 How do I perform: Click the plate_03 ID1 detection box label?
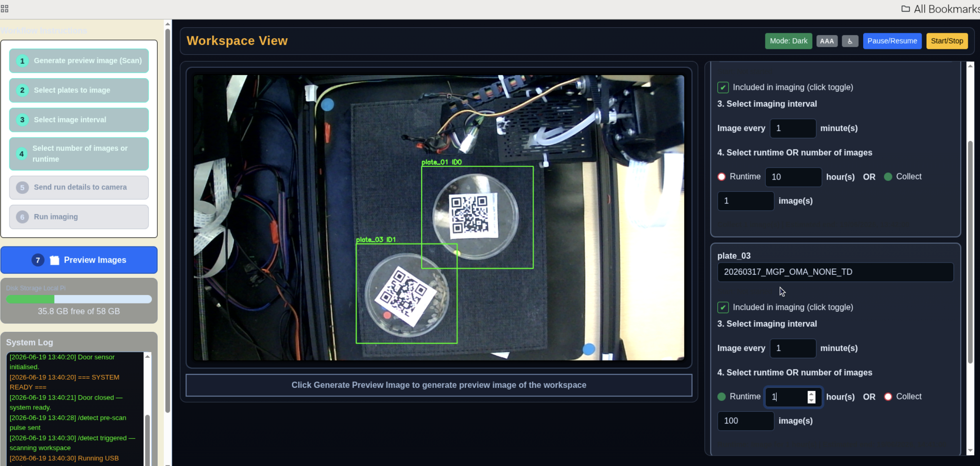click(x=376, y=240)
